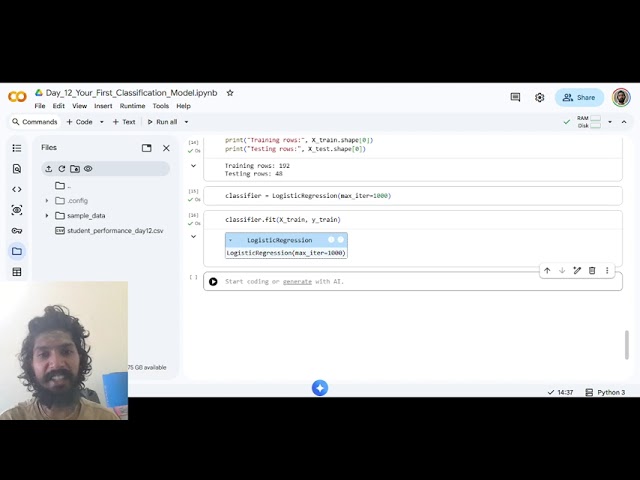Expand the .config folder

(47, 201)
